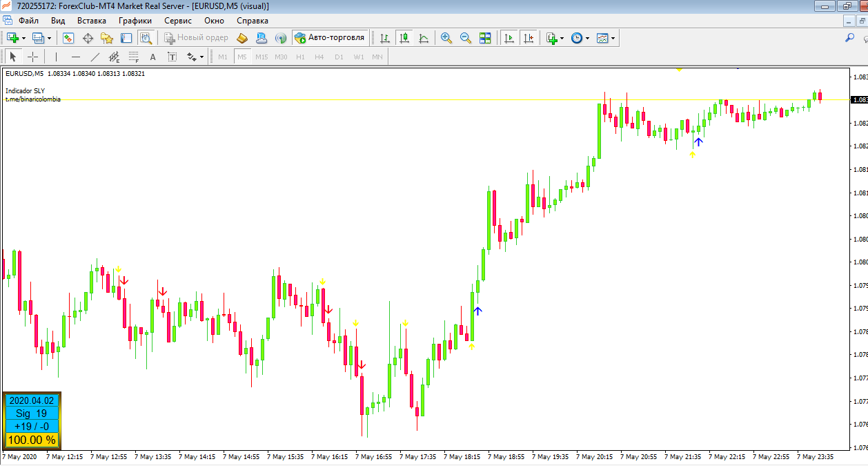Expand the Periodicity clock dropdown arrow
868x466 pixels.
[x=588, y=38]
